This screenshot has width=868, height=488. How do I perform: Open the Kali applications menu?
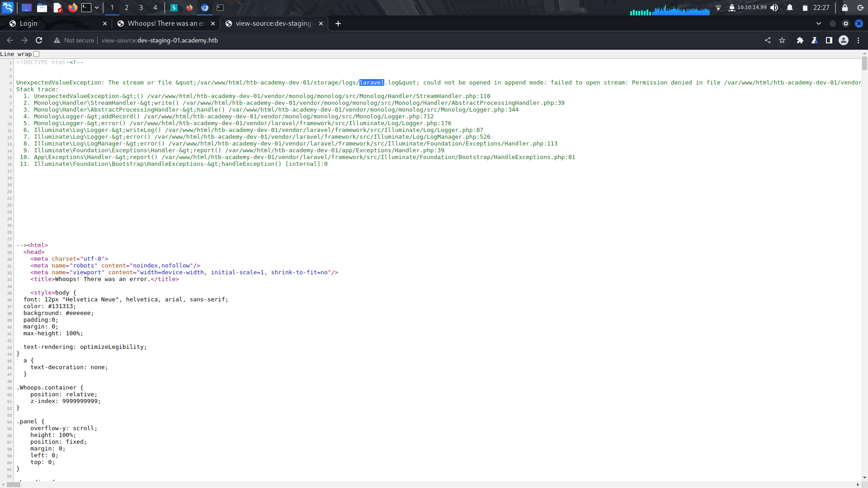[x=7, y=8]
